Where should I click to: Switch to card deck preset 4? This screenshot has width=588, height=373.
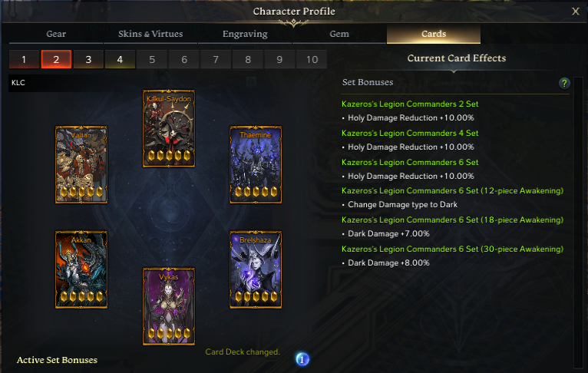click(120, 59)
